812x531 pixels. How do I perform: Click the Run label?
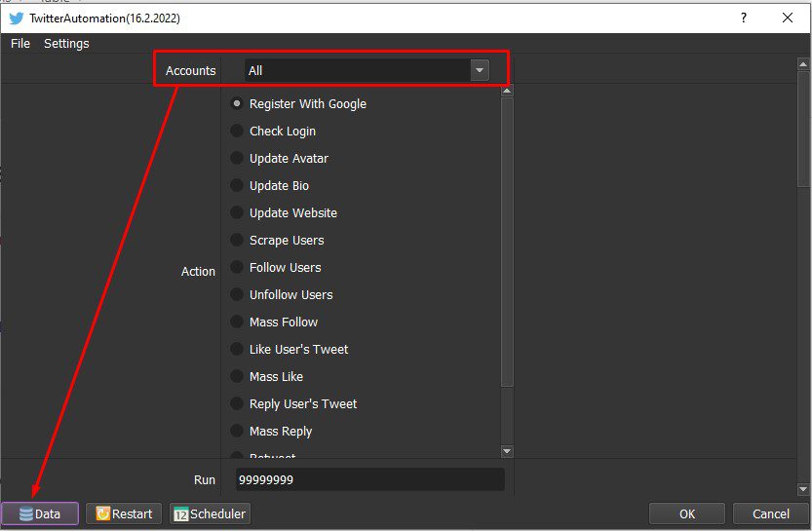click(205, 479)
